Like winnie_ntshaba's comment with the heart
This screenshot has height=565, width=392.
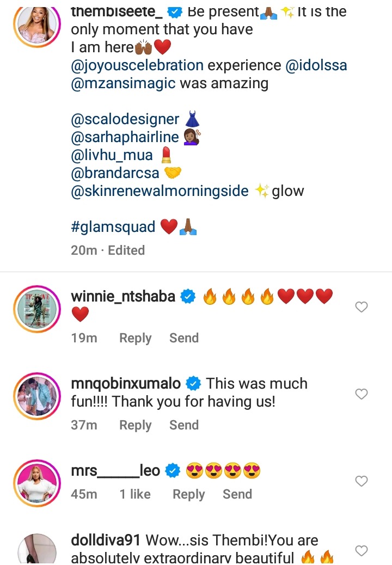pos(361,308)
